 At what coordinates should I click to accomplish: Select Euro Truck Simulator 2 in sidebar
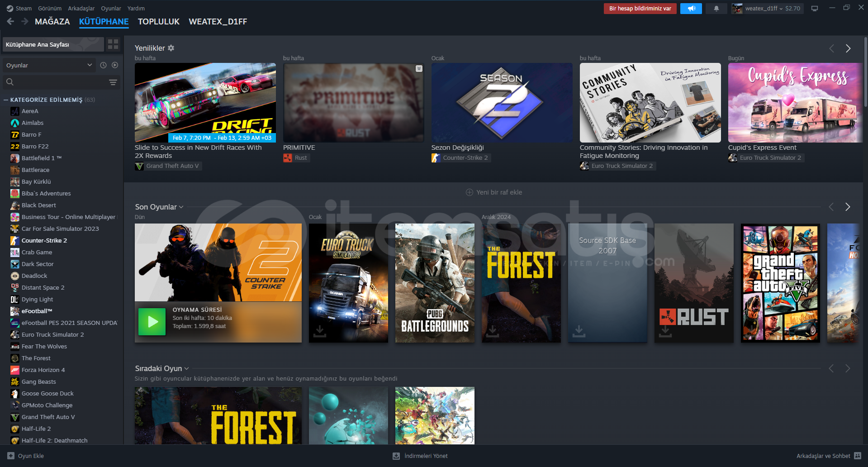coord(52,334)
